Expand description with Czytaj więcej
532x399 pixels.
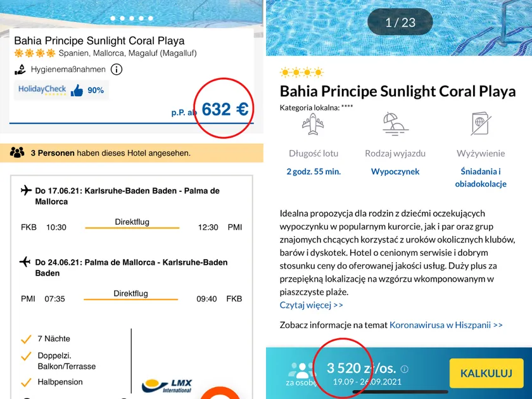[x=312, y=305]
